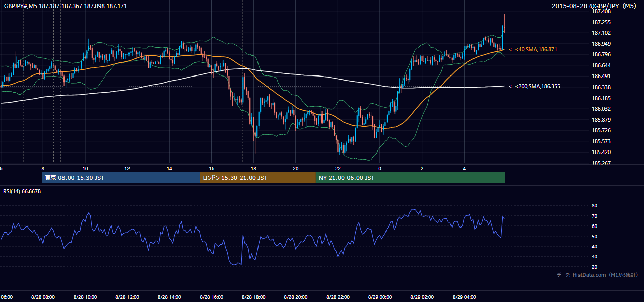The height and width of the screenshot is (302, 644).
Task: Click price axis value 186.185
Action: tap(601, 98)
